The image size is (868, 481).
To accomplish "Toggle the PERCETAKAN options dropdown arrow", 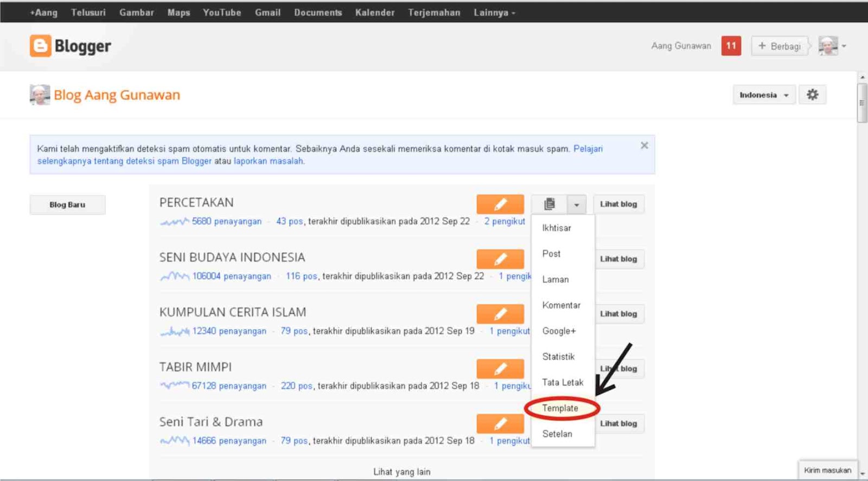I will (577, 204).
